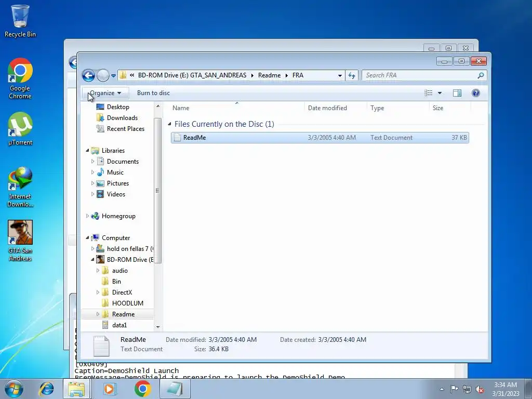532x399 pixels.
Task: Open the Organize menu
Action: pos(105,93)
